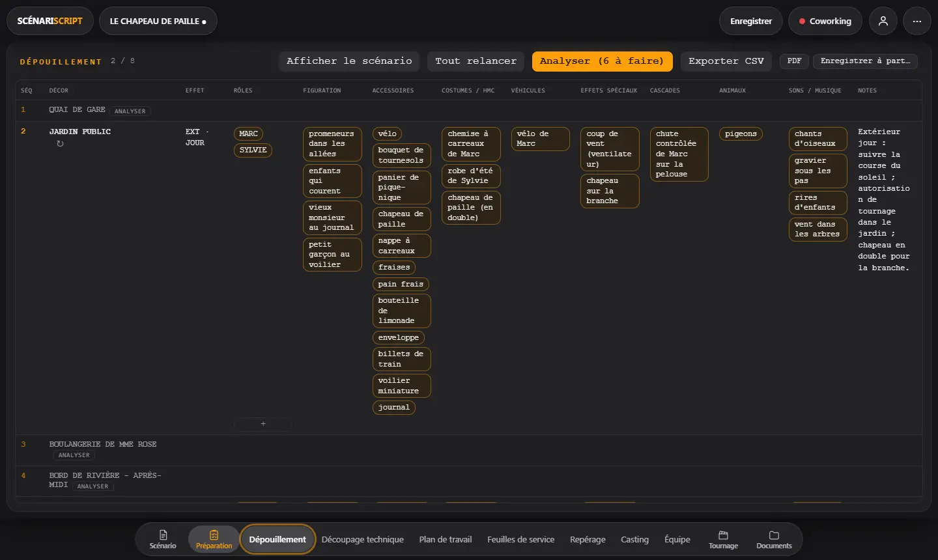Open the Équipe tab

pos(677,539)
